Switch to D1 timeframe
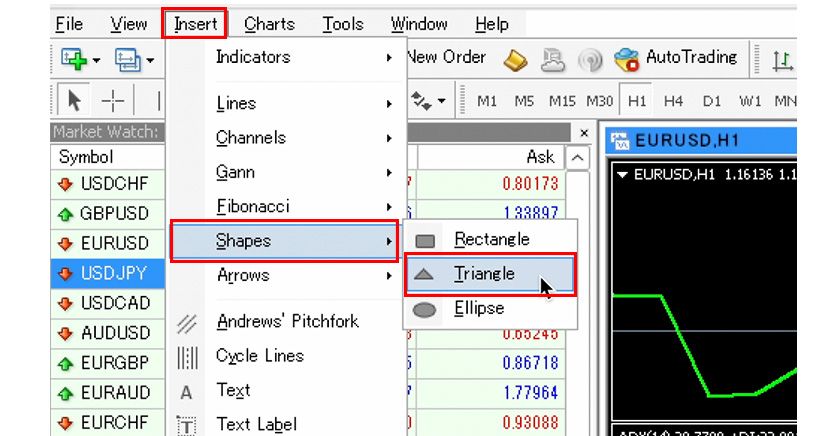Screen dimensions: 840x436 [x=711, y=101]
